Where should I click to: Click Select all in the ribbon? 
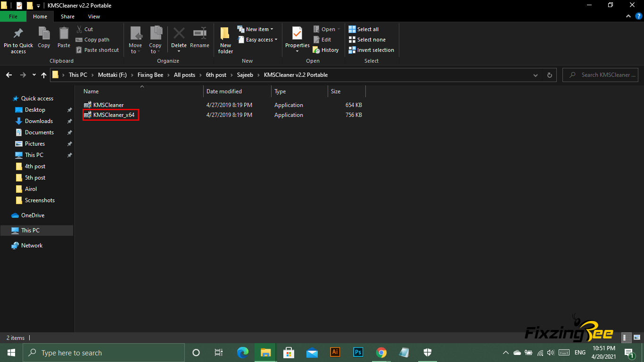363,29
